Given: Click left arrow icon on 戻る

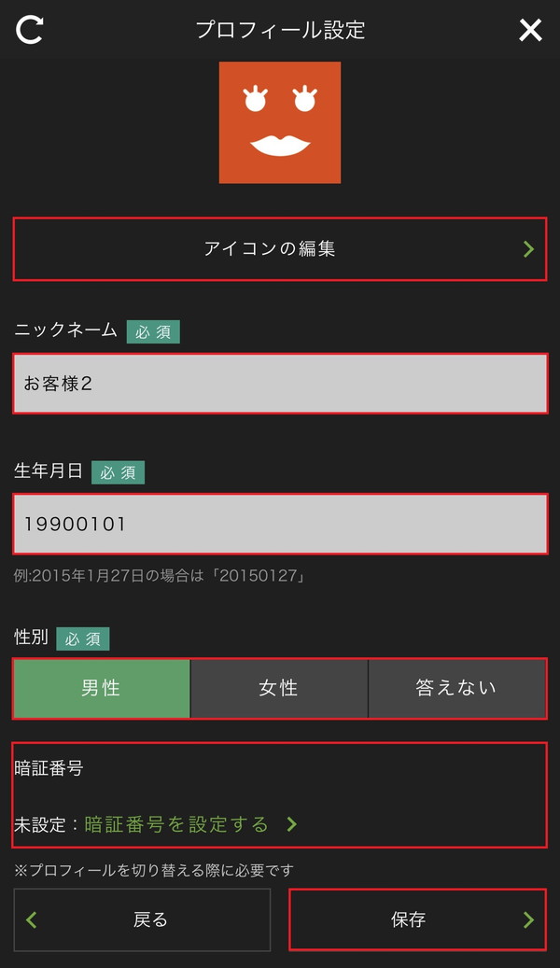Looking at the screenshot, I should click(x=32, y=919).
